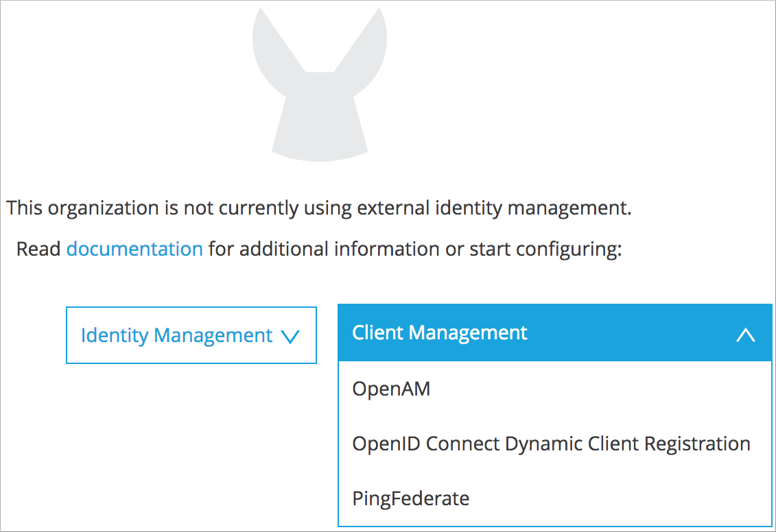Viewport: 776px width, 532px height.
Task: Open the Identity Management configuration options
Action: 191,335
